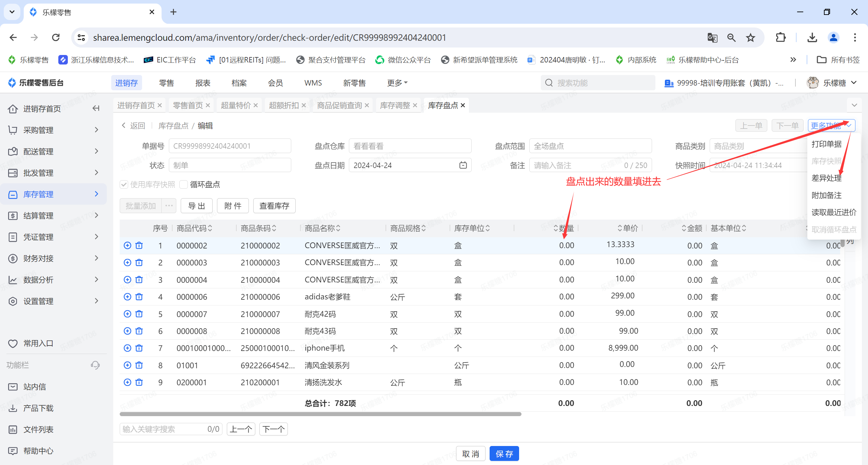Select 打印单据 from the dropdown menu
Viewport: 868px width, 465px height.
(826, 144)
